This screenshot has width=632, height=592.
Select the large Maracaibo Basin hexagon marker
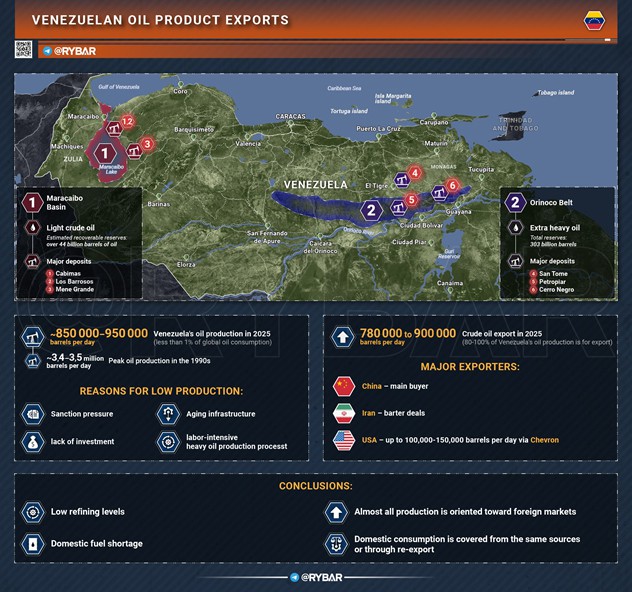105,153
